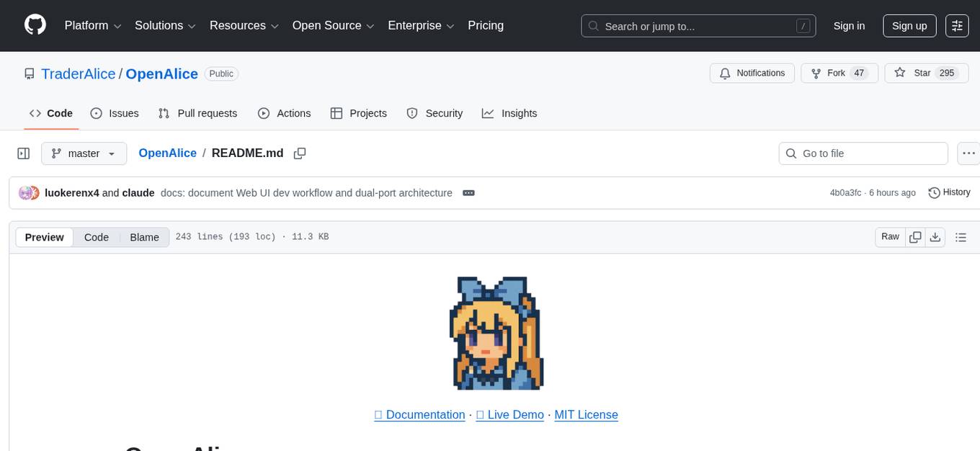Expand the master branch selector
The width and height of the screenshot is (980, 451).
[84, 153]
